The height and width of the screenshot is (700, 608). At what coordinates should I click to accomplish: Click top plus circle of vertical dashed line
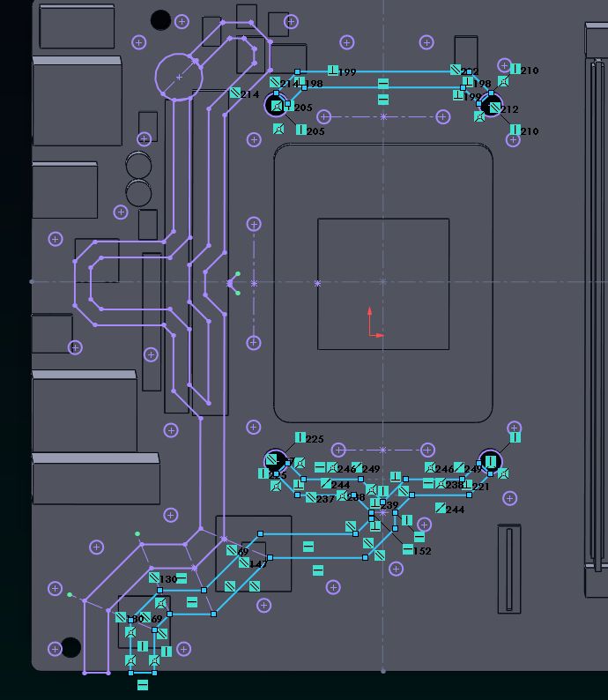[x=254, y=224]
